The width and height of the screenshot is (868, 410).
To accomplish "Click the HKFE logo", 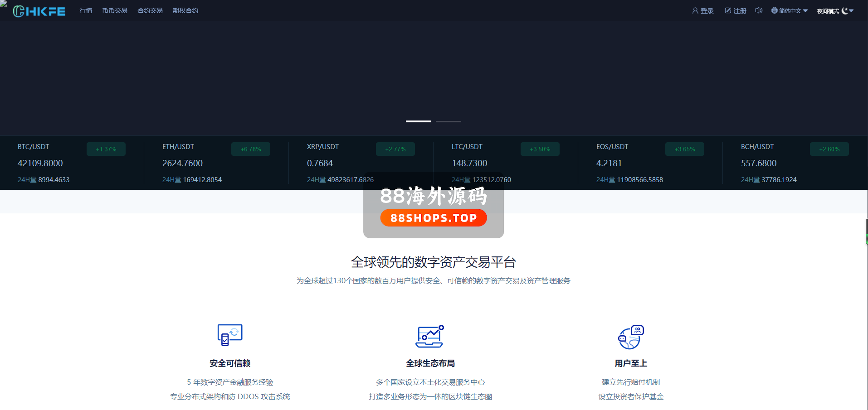I will (x=39, y=11).
